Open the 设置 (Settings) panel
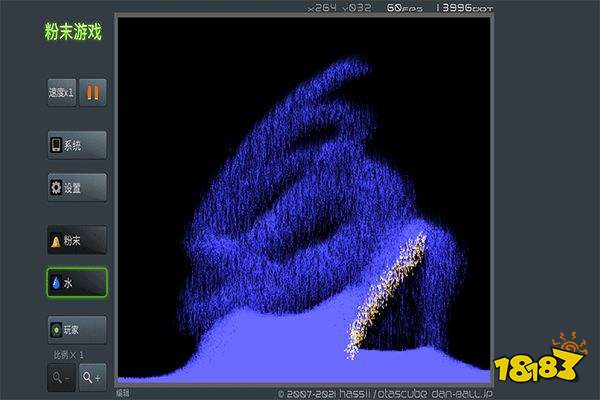Image resolution: width=600 pixels, height=400 pixels. pyautogui.click(x=76, y=187)
